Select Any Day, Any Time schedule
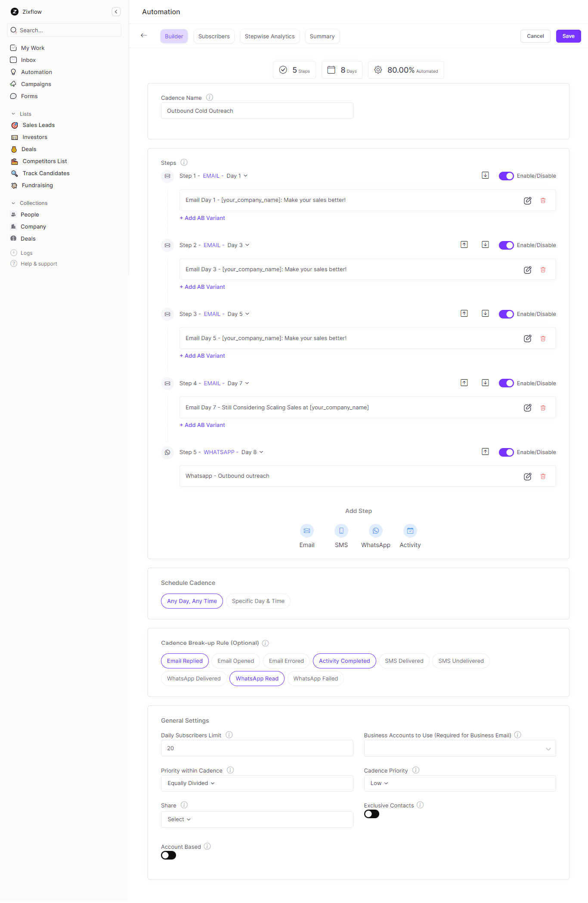The width and height of the screenshot is (588, 903). [192, 601]
